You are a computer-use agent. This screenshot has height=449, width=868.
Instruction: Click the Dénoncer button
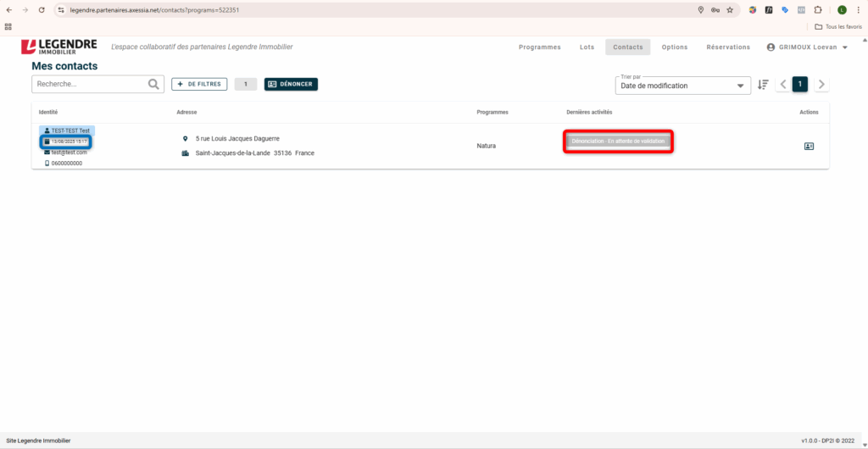tap(291, 84)
